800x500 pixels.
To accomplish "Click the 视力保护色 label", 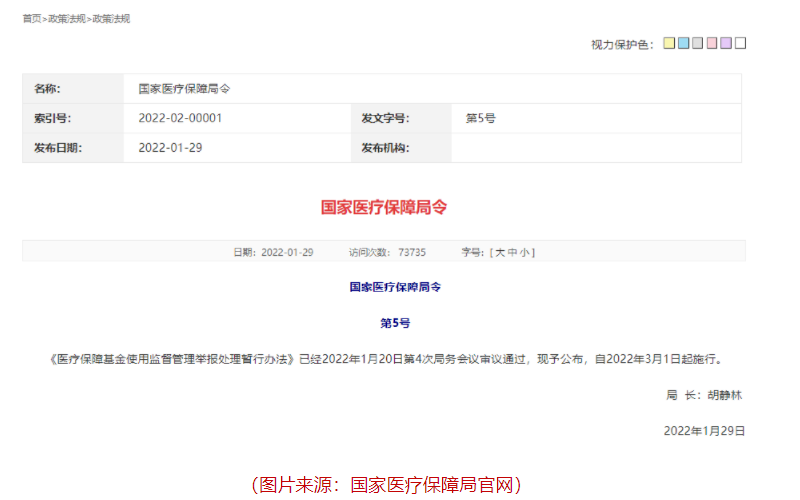I will click(x=622, y=45).
